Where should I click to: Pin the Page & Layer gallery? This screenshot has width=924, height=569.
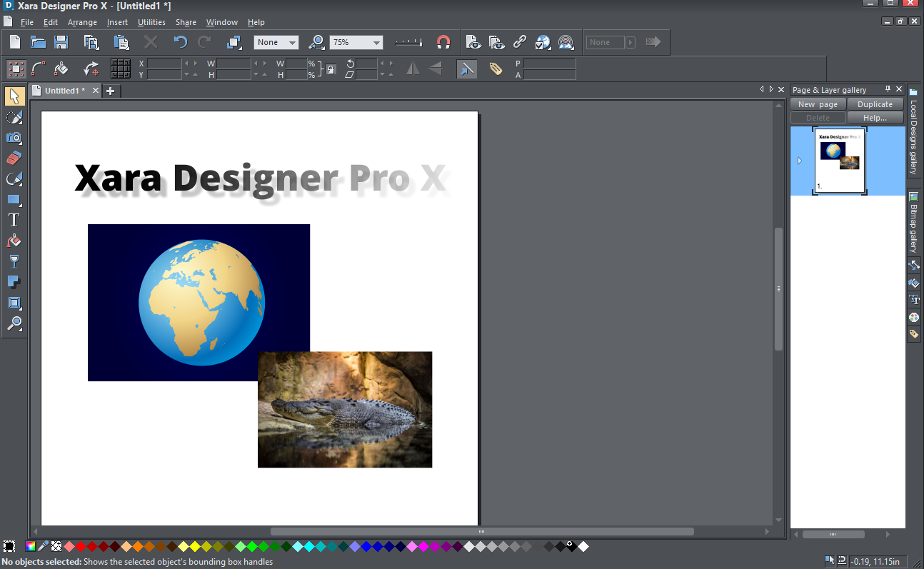(x=888, y=89)
